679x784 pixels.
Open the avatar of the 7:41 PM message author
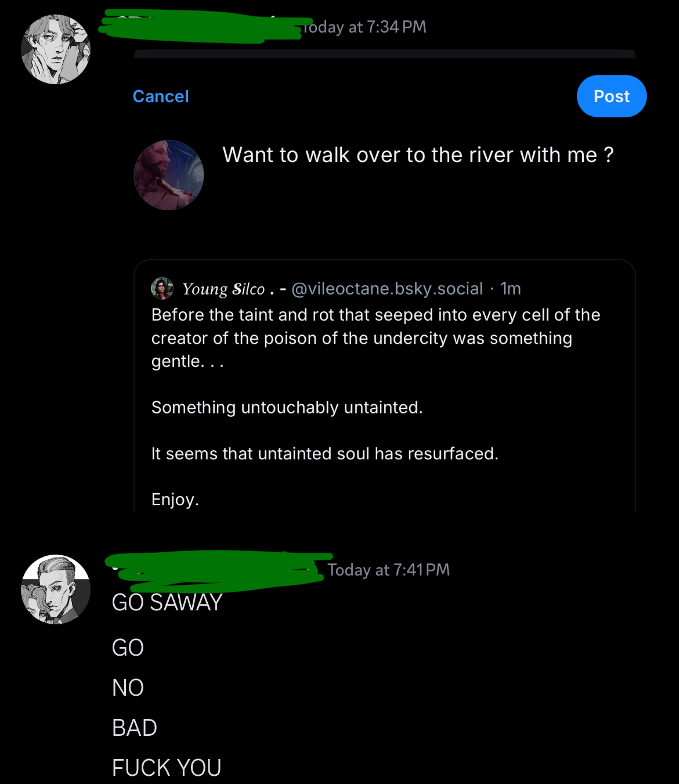[56, 589]
